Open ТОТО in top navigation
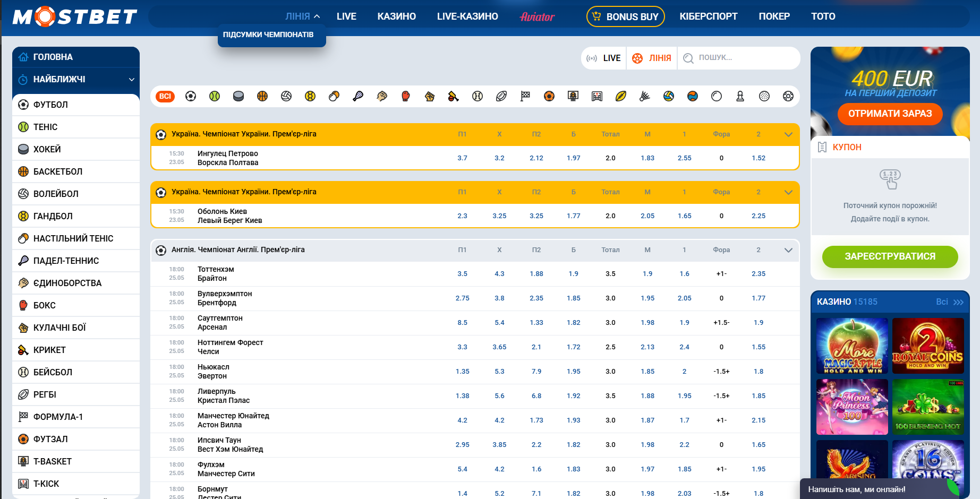 tap(823, 16)
